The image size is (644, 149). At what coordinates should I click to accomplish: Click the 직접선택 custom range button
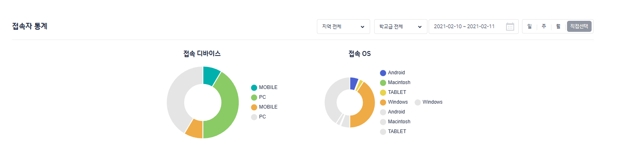[579, 26]
